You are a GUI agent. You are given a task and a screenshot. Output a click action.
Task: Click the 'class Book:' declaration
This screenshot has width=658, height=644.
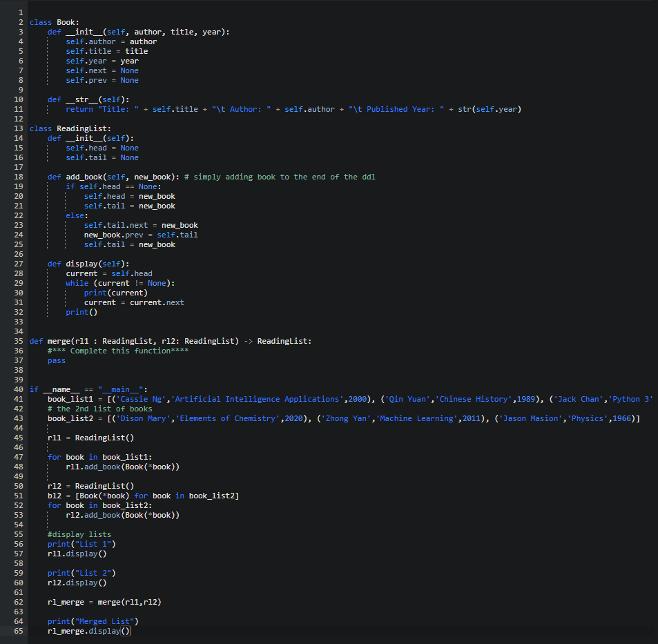point(54,22)
